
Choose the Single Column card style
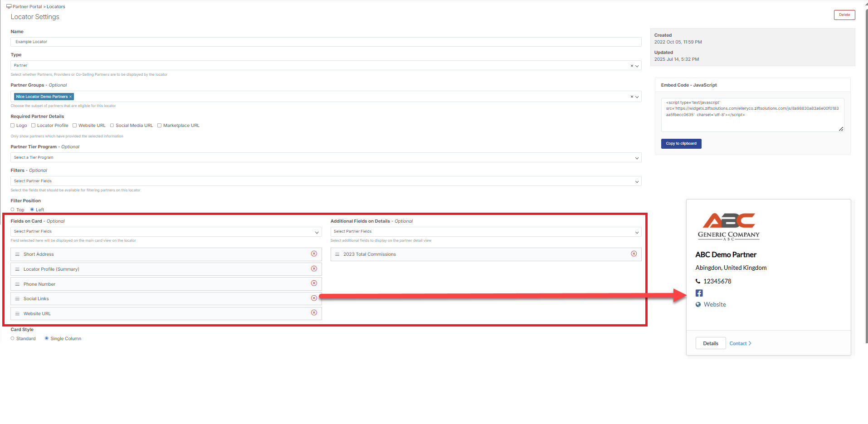[47, 338]
